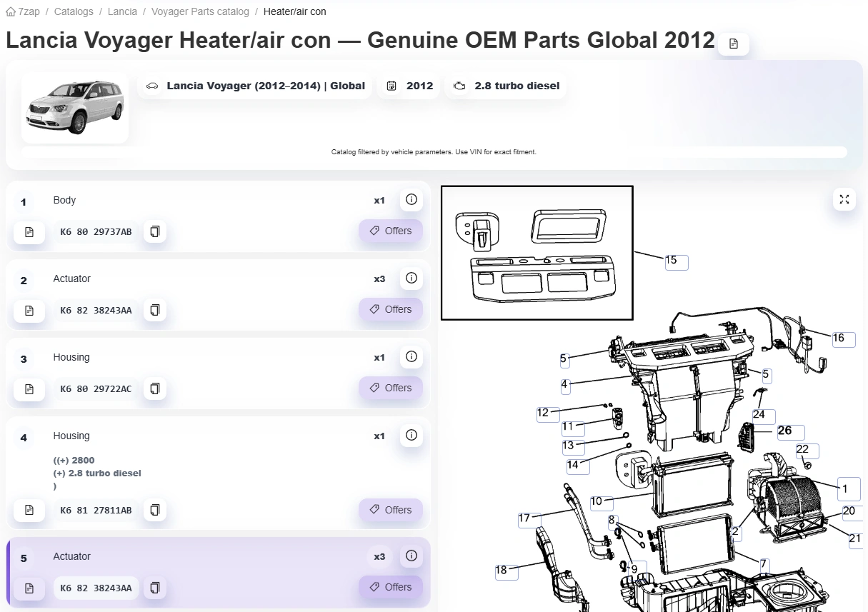The height and width of the screenshot is (612, 868).
Task: Open the Catalogs breadcrumb link
Action: tap(74, 12)
